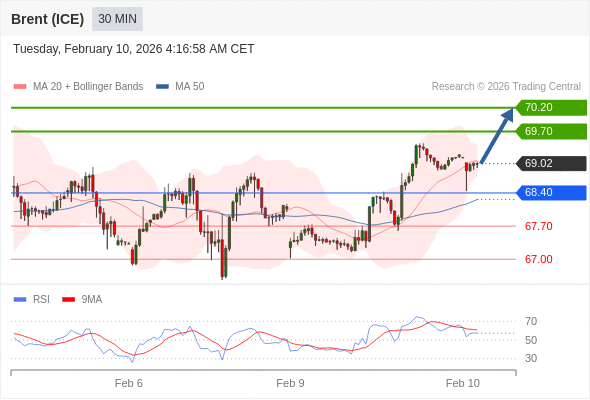Select the 69.70 resistance price tag
The height and width of the screenshot is (400, 590).
pyautogui.click(x=551, y=131)
